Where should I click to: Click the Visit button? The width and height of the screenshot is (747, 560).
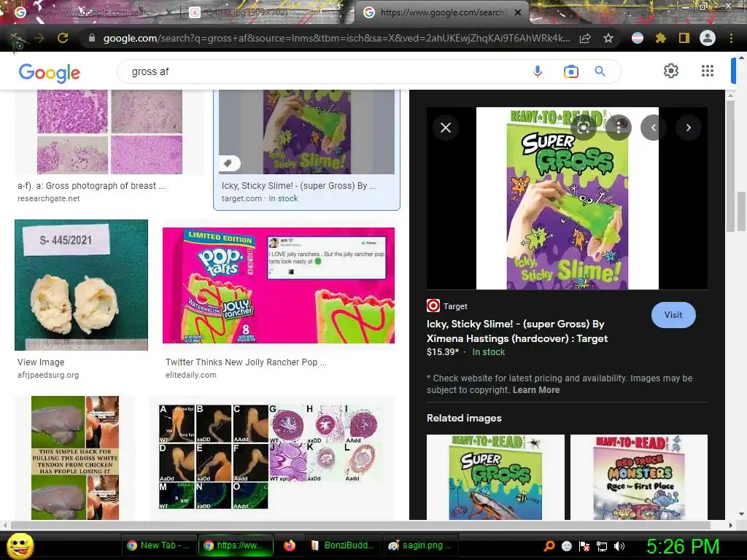[x=673, y=315]
